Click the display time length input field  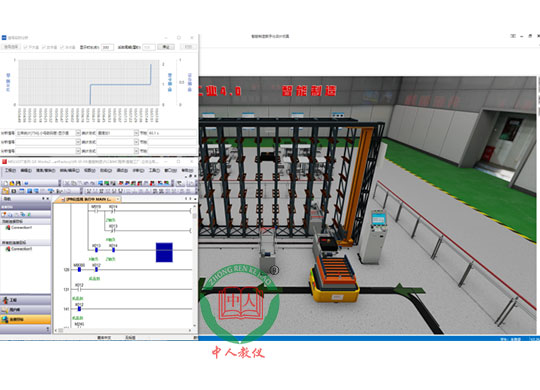107,47
